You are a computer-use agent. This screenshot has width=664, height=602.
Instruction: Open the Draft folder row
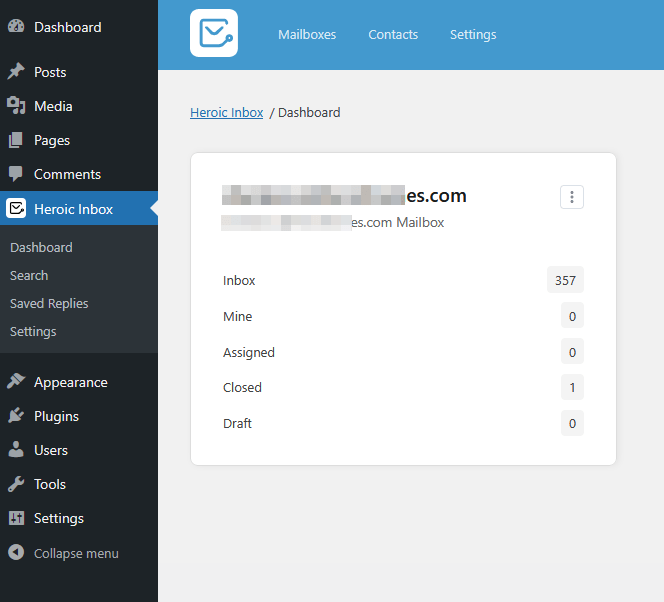pyautogui.click(x=403, y=423)
